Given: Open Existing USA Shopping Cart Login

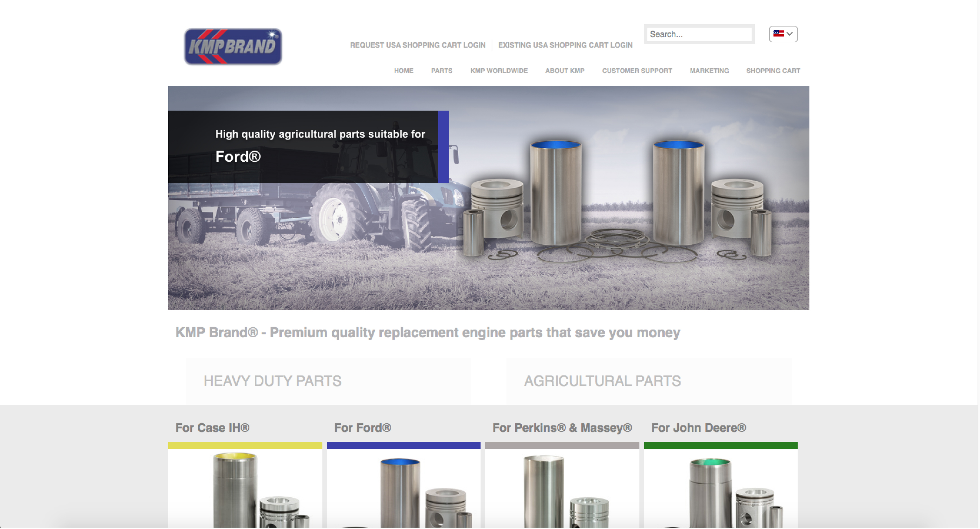Looking at the screenshot, I should (x=565, y=45).
